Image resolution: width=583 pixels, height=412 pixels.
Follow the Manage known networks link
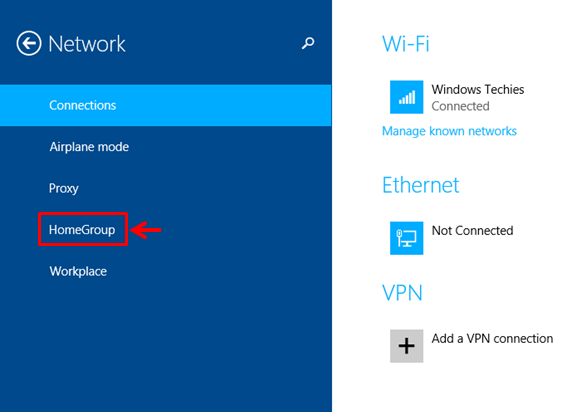coord(449,131)
